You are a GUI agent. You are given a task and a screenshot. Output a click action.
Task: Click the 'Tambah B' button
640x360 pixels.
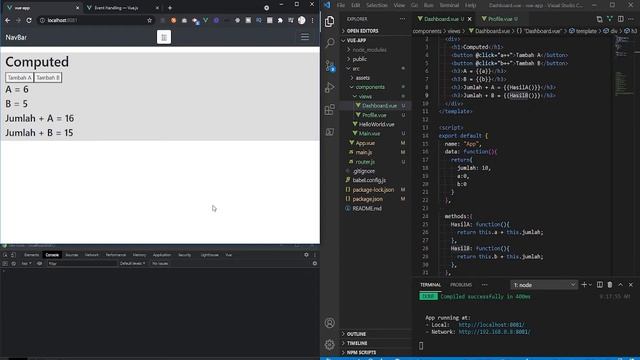coord(48,78)
